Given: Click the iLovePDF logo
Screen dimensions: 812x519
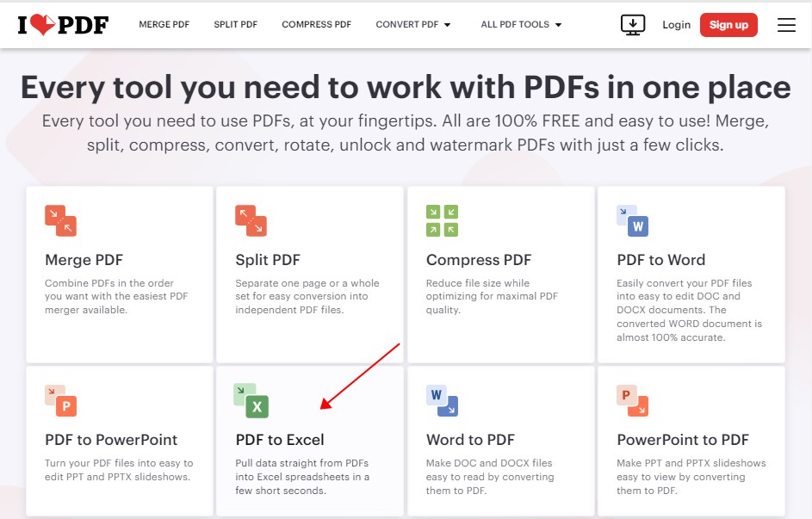Looking at the screenshot, I should pos(63,24).
